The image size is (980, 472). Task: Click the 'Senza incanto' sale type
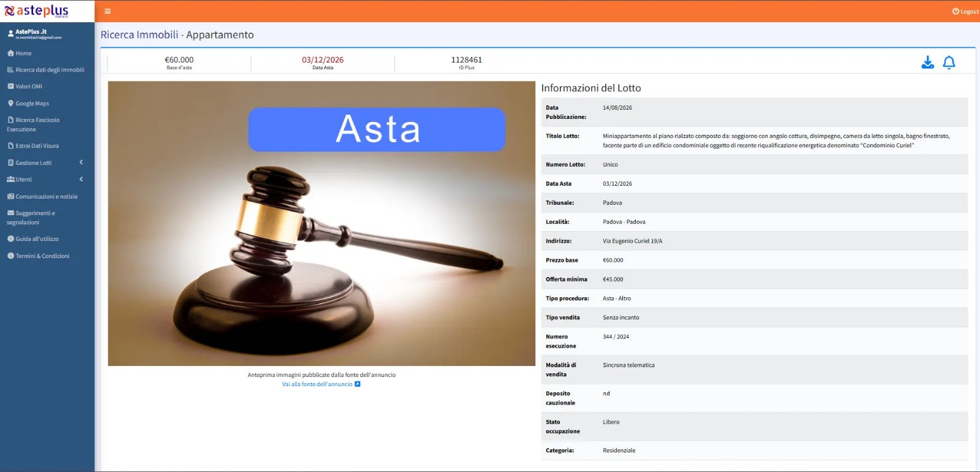tap(621, 318)
